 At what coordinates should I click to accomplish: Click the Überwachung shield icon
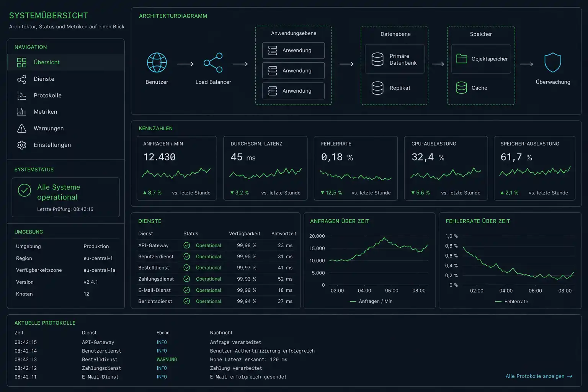point(553,62)
